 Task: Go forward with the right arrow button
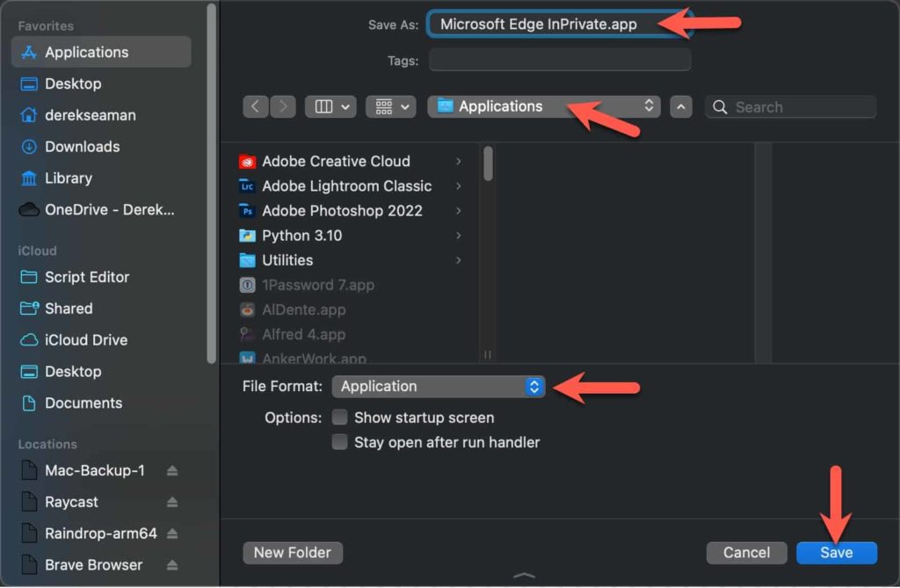click(283, 107)
